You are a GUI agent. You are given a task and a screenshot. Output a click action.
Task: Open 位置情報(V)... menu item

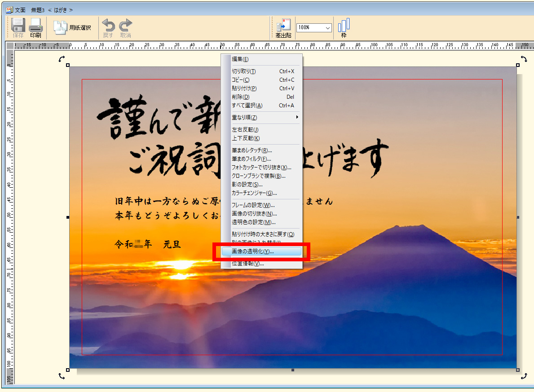(261, 264)
